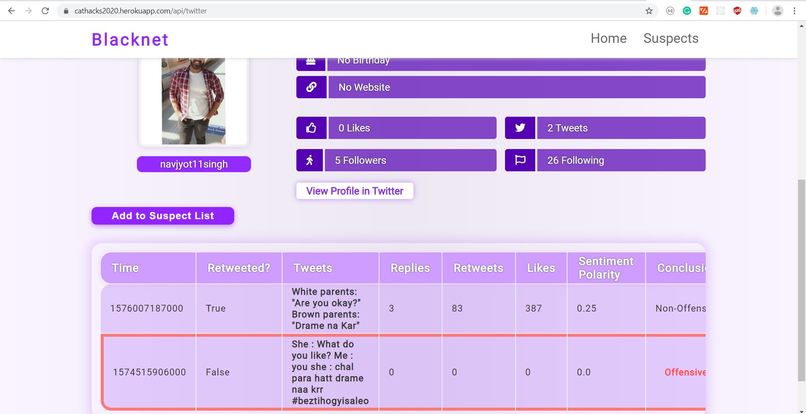
Task: Open the red shield extension icon
Action: [x=737, y=10]
